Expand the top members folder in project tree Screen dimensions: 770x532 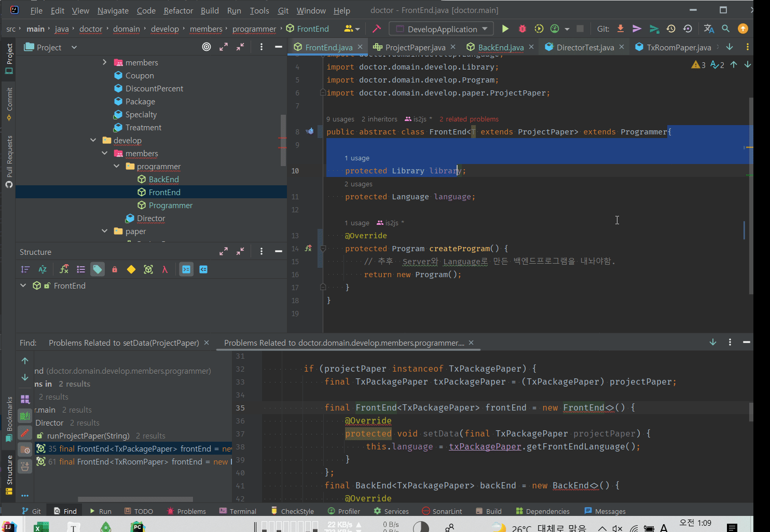tap(105, 62)
